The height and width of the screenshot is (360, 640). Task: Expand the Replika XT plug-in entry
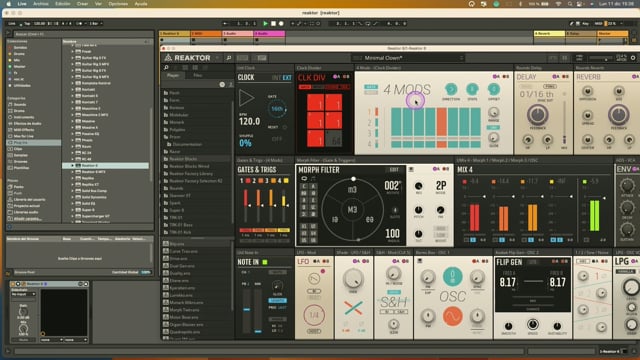[73, 184]
